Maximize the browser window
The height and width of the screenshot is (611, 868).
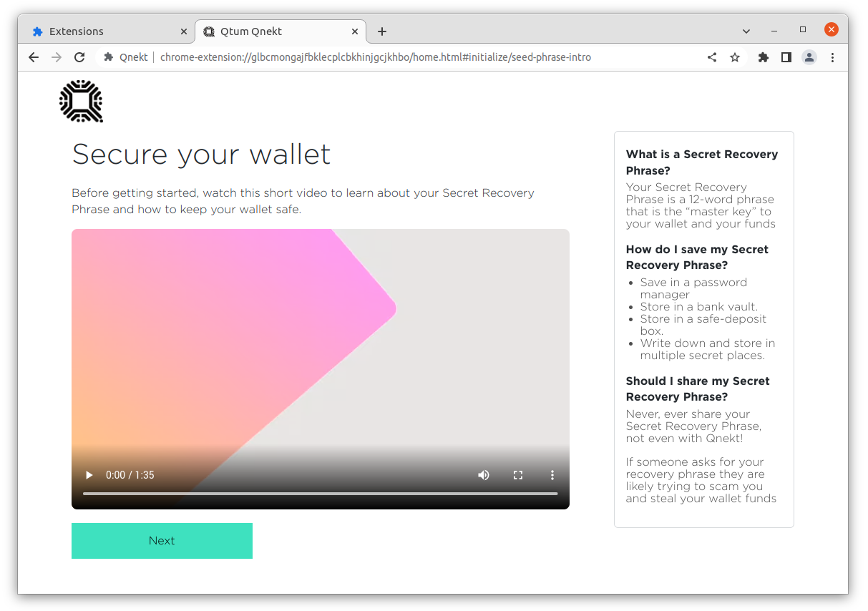(x=803, y=30)
